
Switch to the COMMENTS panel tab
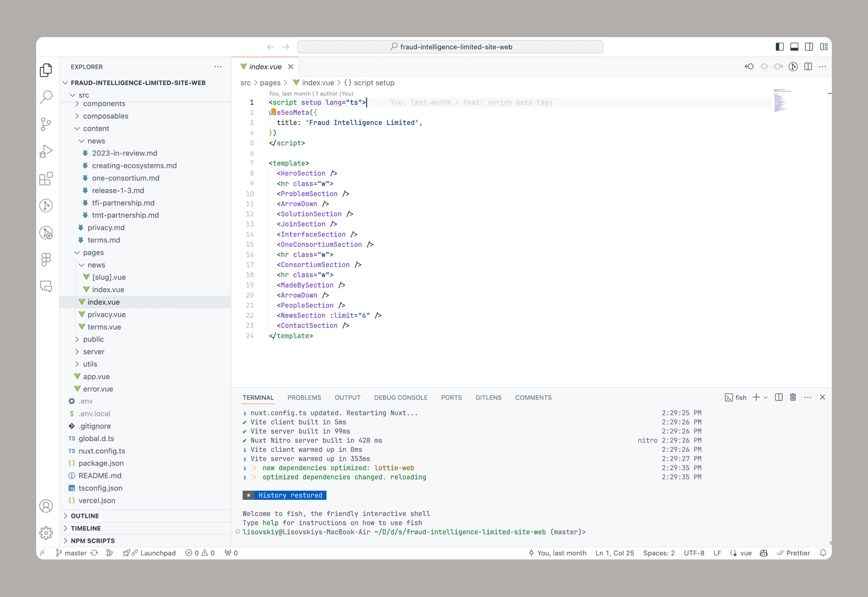pyautogui.click(x=533, y=398)
